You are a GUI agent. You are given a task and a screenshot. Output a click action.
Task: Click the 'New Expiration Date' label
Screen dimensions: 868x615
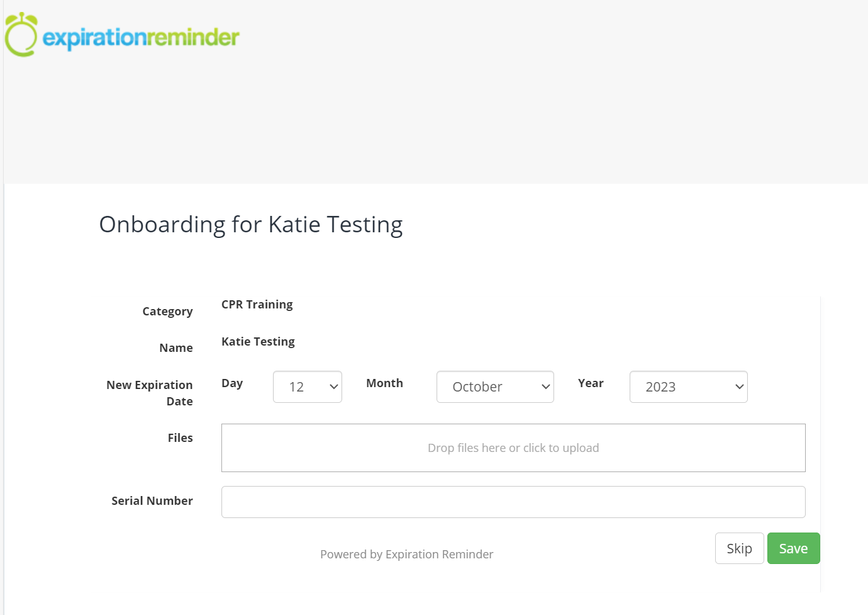(150, 393)
